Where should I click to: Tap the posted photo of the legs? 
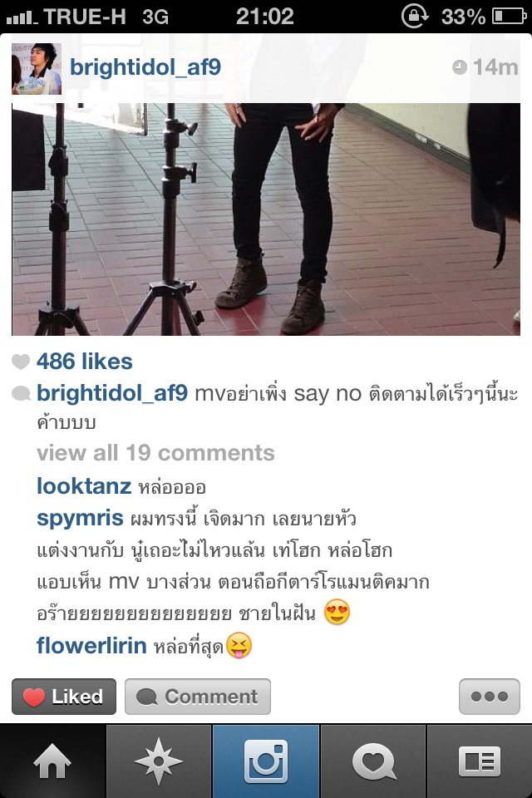[266, 219]
